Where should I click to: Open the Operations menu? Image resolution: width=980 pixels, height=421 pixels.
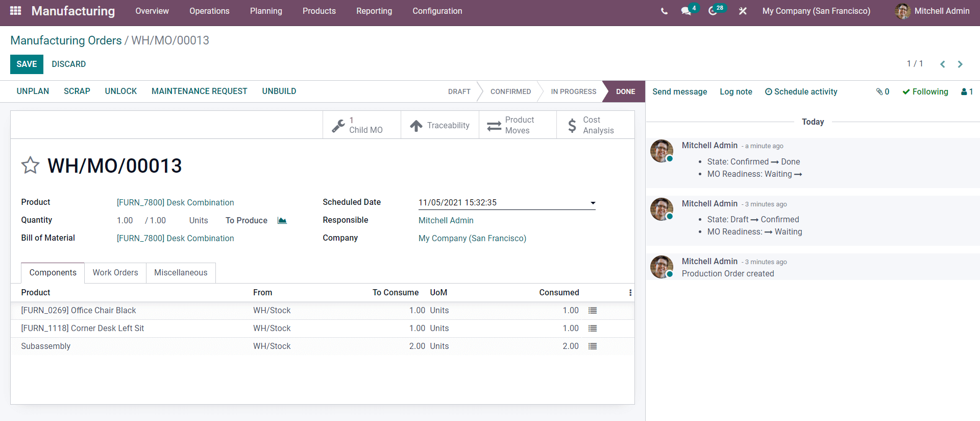click(209, 11)
